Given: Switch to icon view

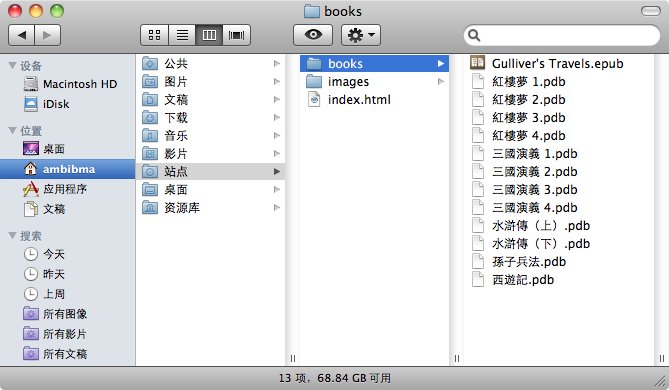Looking at the screenshot, I should (x=154, y=35).
